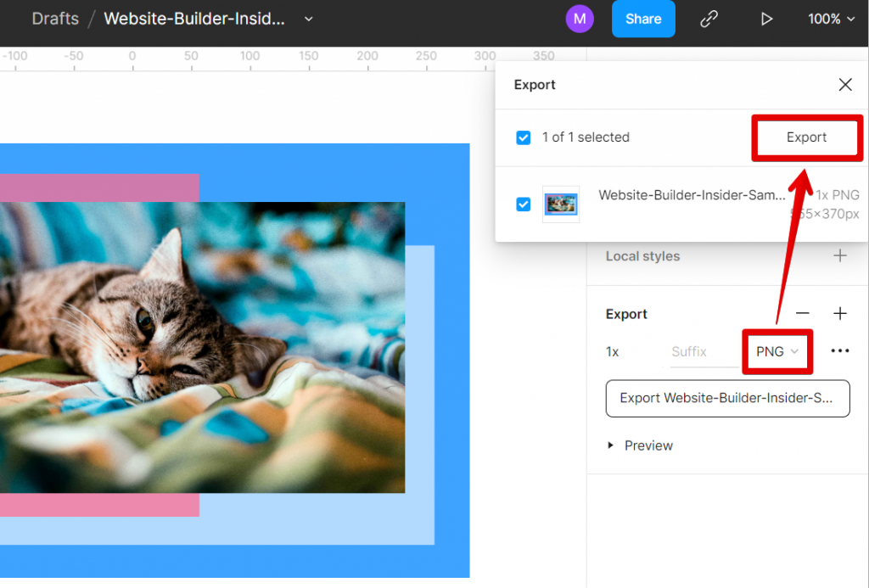Go to the Drafts breadcrumb

55,19
